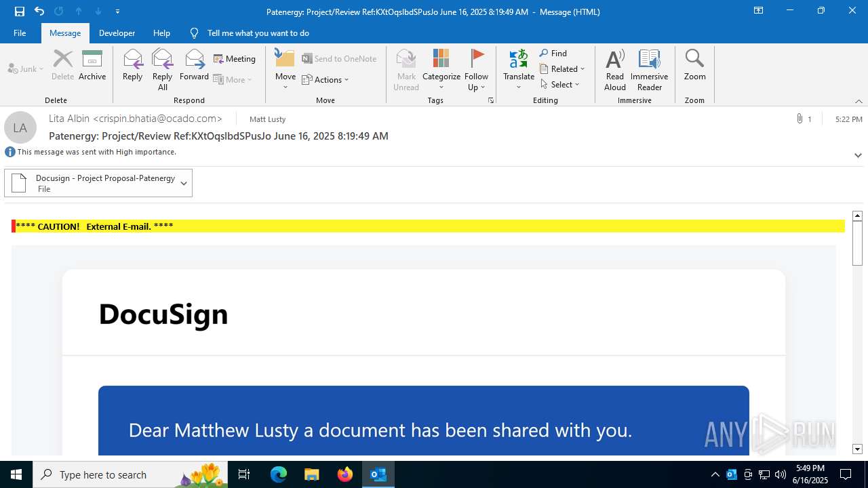Open the Help tab
Screen dimensions: 868x488
(x=161, y=33)
